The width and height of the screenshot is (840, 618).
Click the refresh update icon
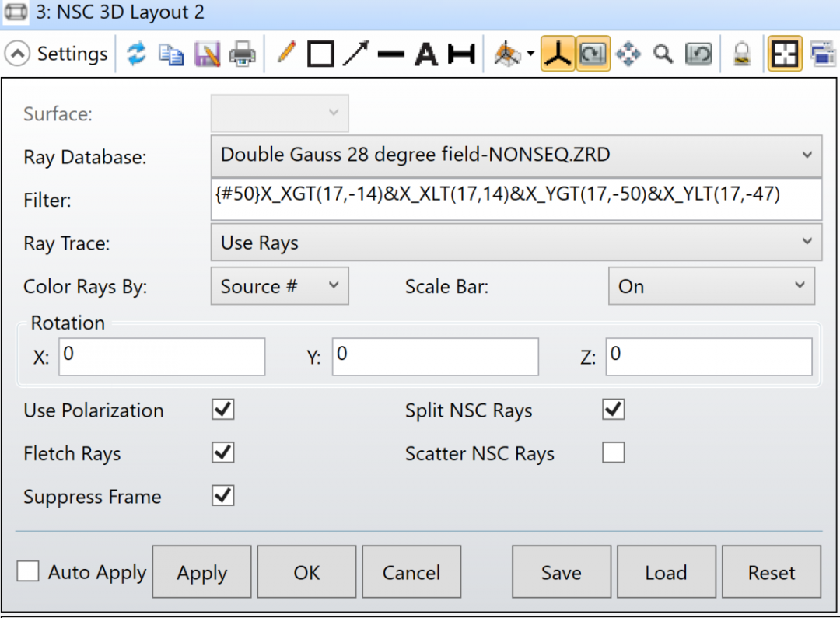(x=137, y=54)
